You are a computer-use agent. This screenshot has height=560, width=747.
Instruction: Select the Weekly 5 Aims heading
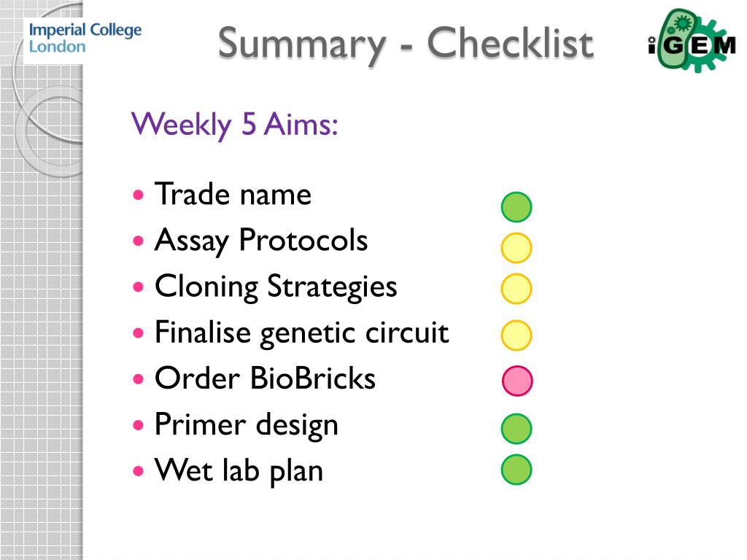click(235, 125)
